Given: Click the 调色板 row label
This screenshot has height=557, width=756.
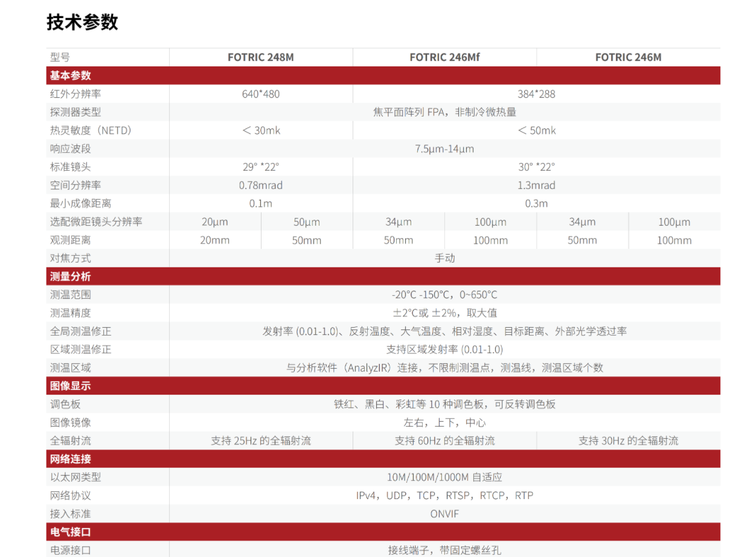Looking at the screenshot, I should [x=65, y=404].
